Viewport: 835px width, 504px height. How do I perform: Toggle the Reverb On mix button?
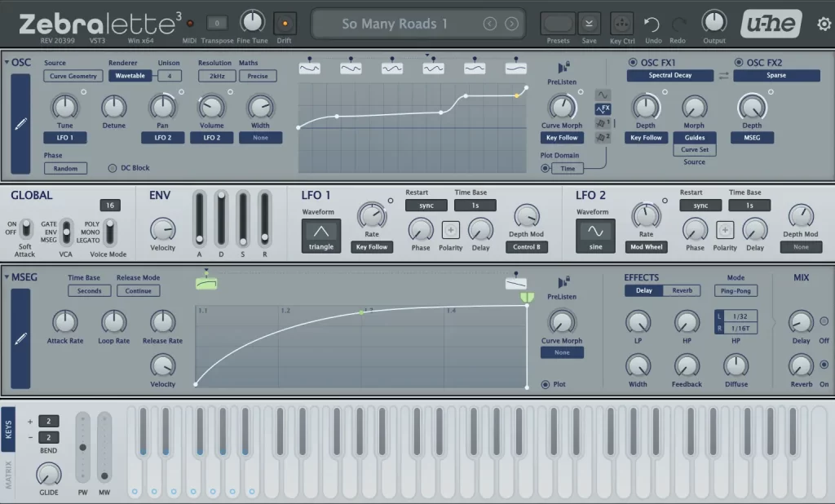tap(824, 365)
